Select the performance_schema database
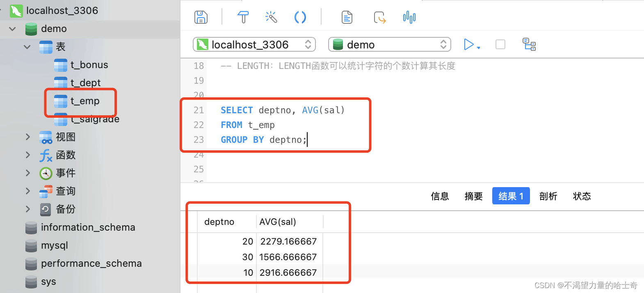The width and height of the screenshot is (644, 293). coord(91,263)
